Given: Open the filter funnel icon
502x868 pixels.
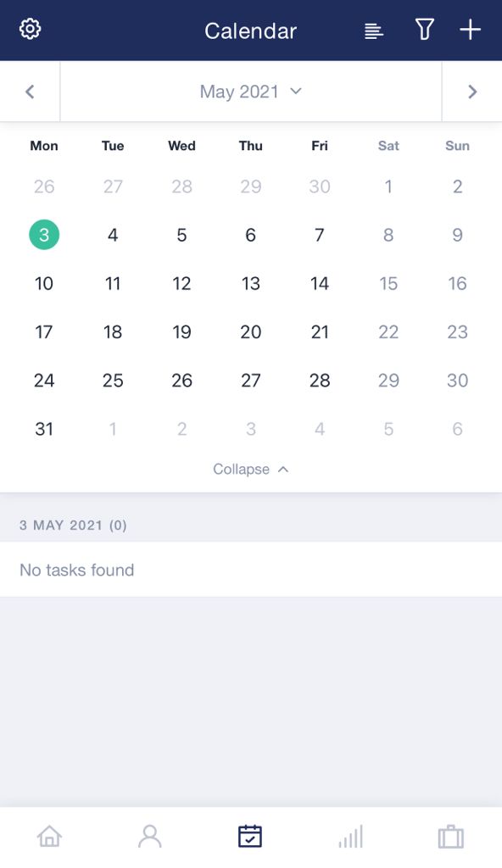Looking at the screenshot, I should point(425,30).
